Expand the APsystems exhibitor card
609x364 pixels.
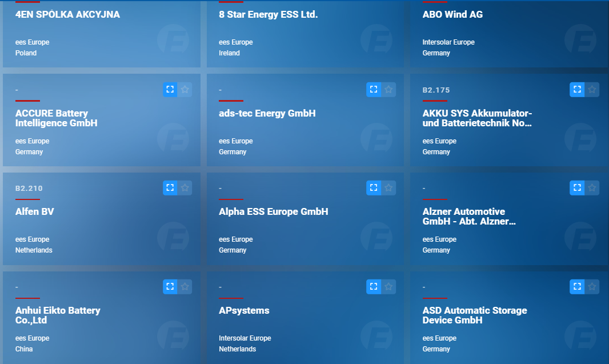click(x=374, y=286)
